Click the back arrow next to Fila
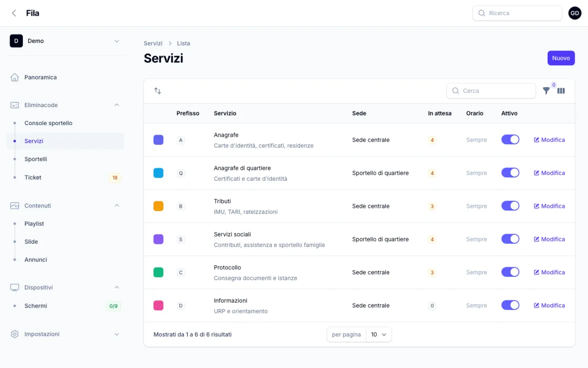 14,13
